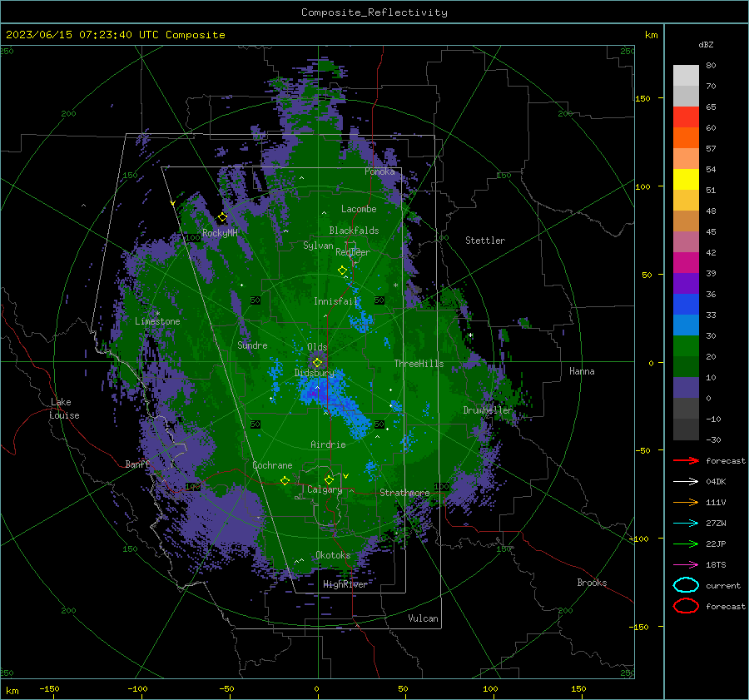Select the Lake Louise label
The width and height of the screenshot is (749, 700).
64,409
